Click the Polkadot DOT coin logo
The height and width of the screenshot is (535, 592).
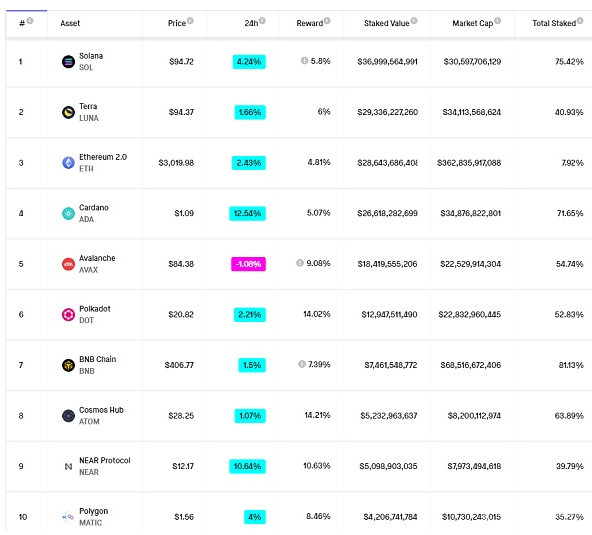coord(68,315)
